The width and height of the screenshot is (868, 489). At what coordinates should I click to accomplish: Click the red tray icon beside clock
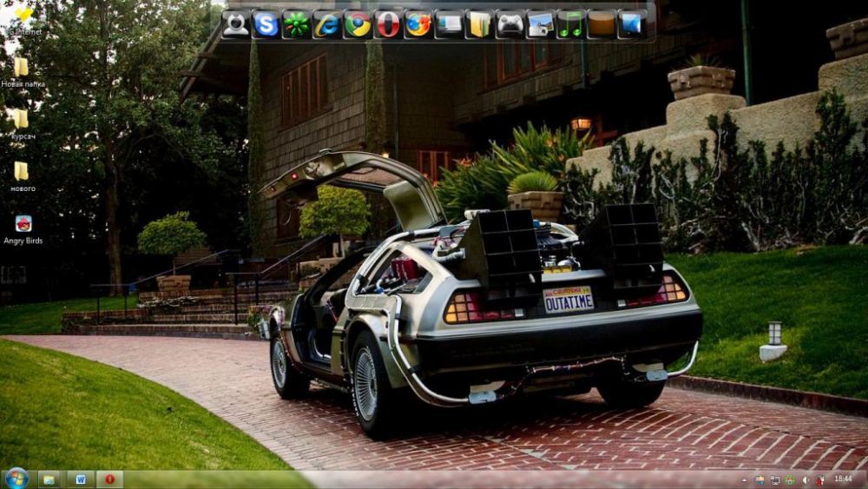pyautogui.click(x=820, y=480)
